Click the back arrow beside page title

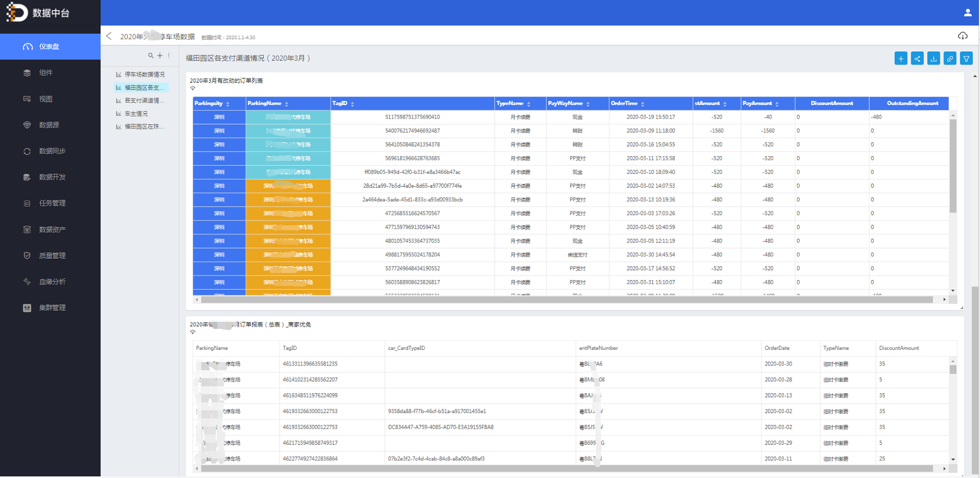[x=109, y=36]
